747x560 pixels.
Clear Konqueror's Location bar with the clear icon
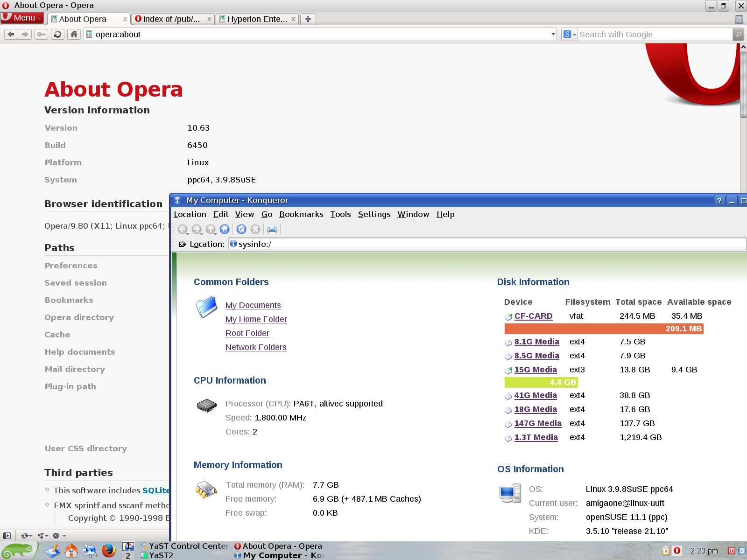coord(182,244)
